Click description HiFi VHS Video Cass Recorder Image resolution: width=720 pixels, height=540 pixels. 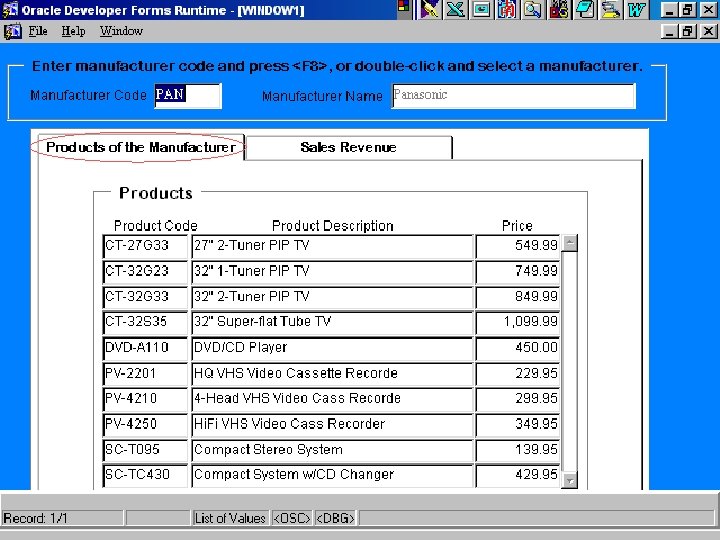(x=332, y=425)
